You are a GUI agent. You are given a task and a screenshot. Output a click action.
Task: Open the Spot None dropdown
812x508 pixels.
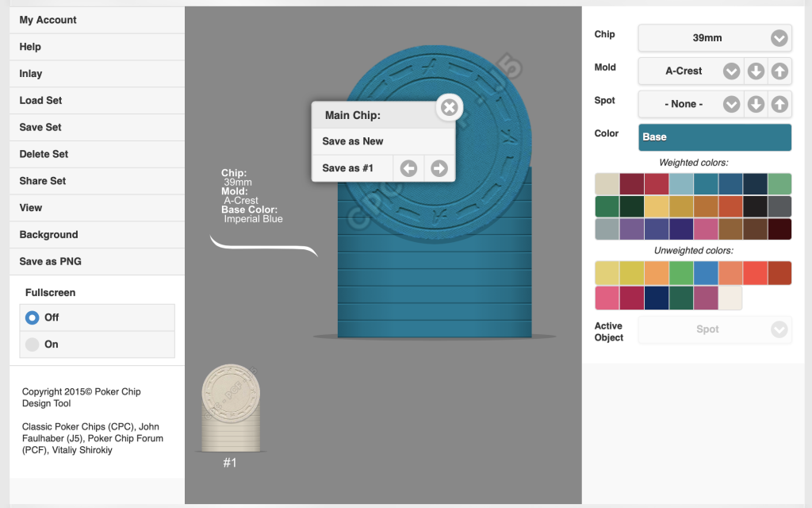[691, 104]
